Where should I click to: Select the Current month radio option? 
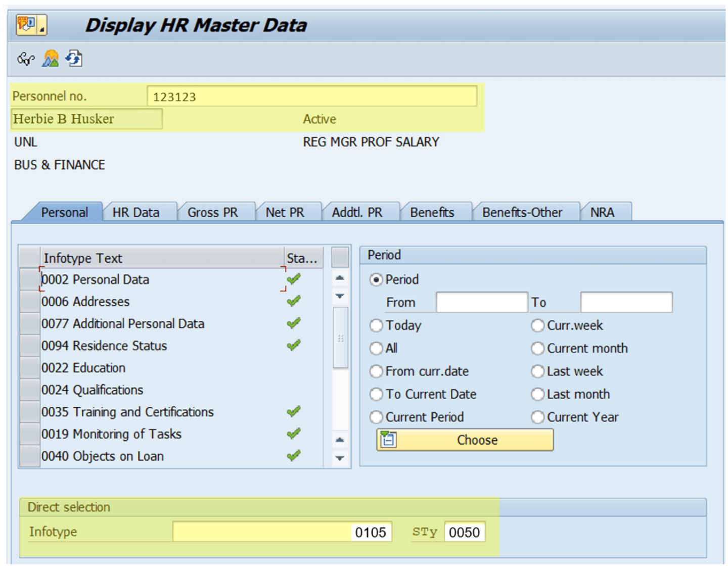point(537,348)
